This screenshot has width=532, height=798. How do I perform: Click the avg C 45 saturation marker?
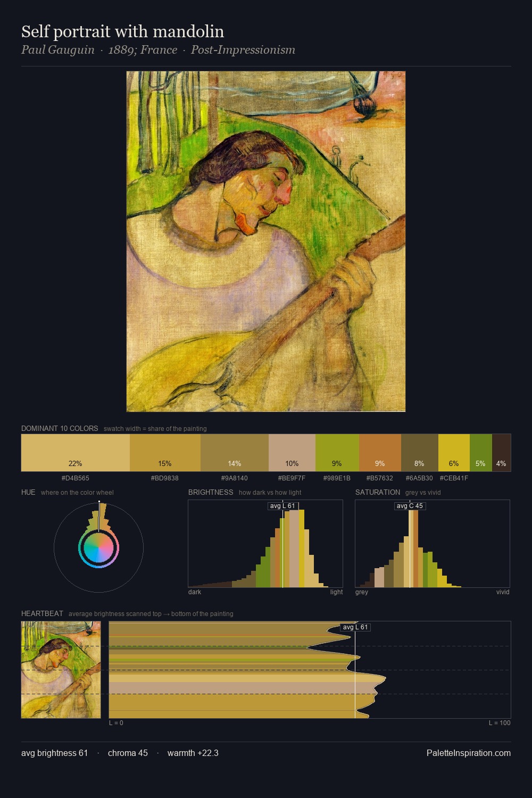coord(410,506)
